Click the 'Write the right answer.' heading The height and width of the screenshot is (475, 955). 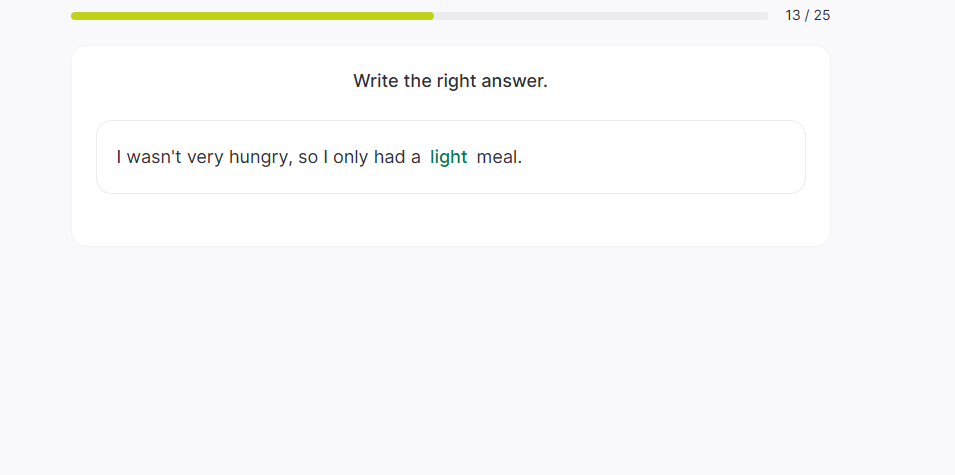[450, 81]
